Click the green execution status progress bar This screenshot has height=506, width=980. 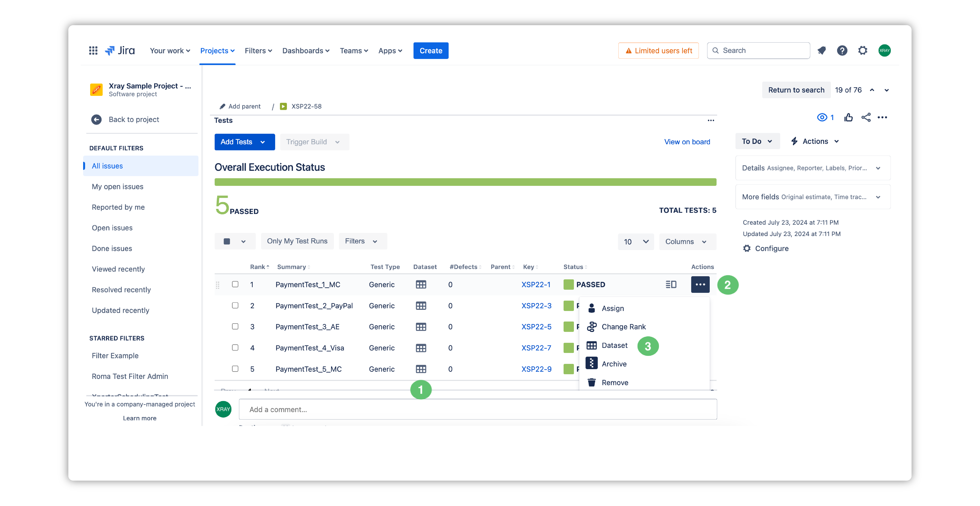pos(465,182)
